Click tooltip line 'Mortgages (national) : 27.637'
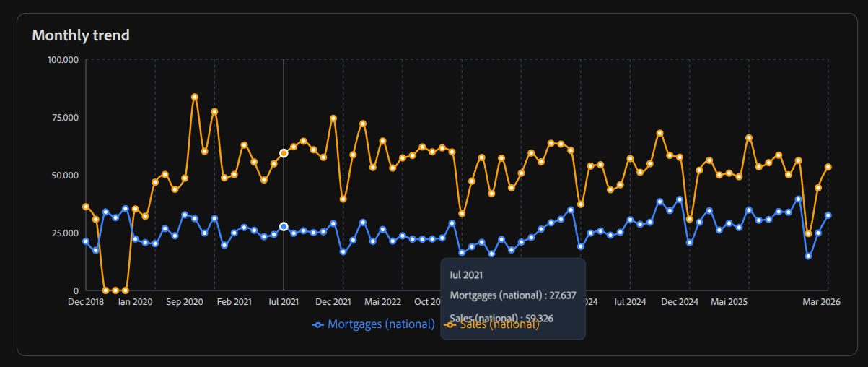 [x=513, y=295]
